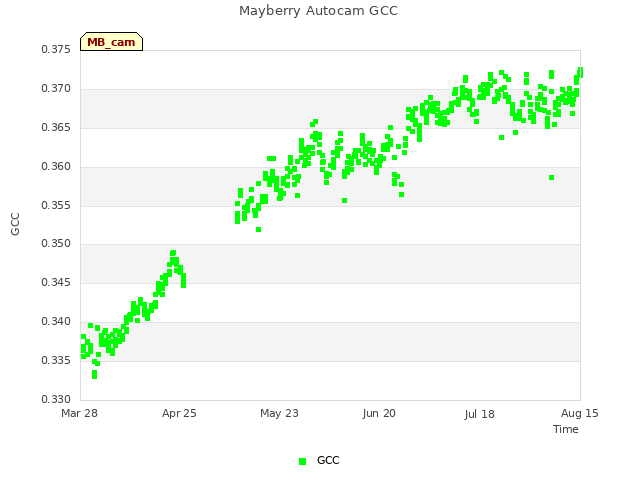Click the Mar 28 date label

point(79,413)
